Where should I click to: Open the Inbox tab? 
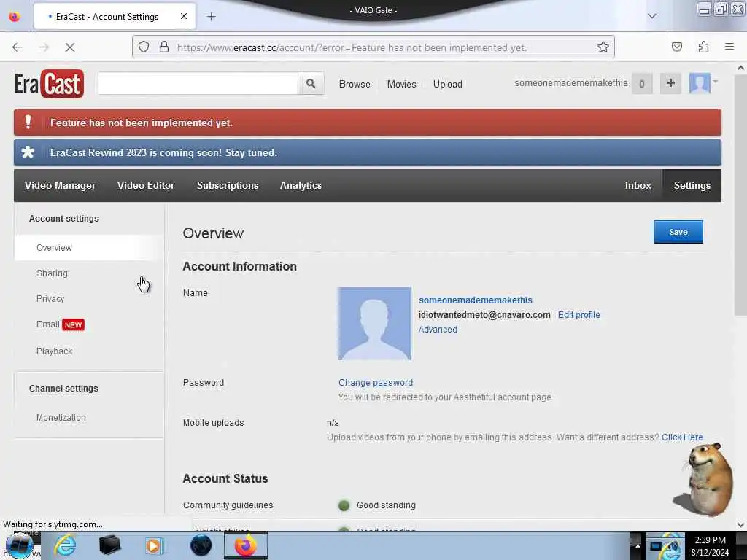[638, 186]
